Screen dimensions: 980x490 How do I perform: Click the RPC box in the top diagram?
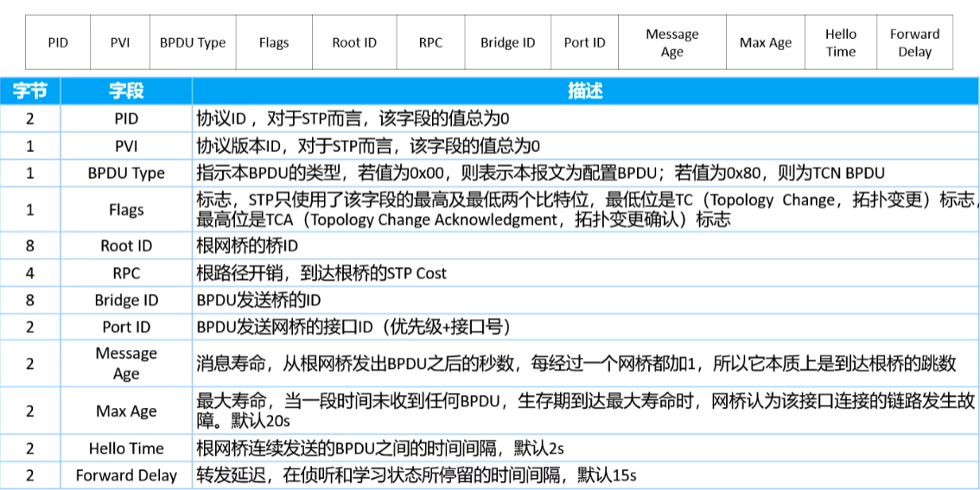(x=430, y=43)
